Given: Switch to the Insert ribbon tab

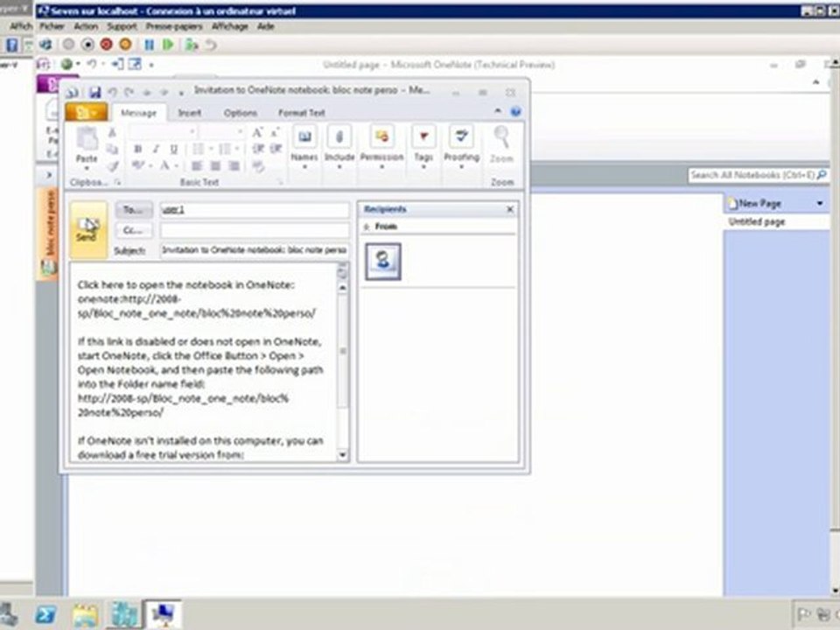Looking at the screenshot, I should coord(190,113).
